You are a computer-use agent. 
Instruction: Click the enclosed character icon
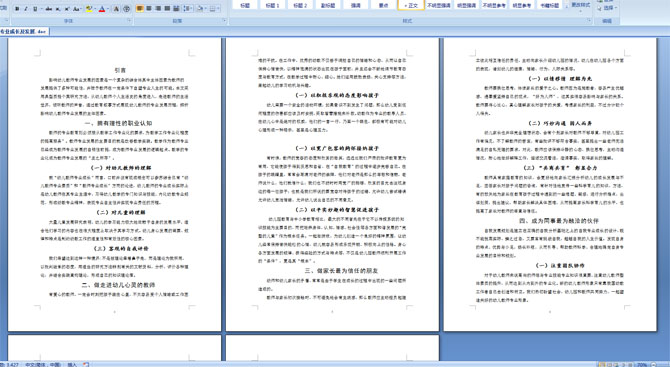tap(126, 9)
